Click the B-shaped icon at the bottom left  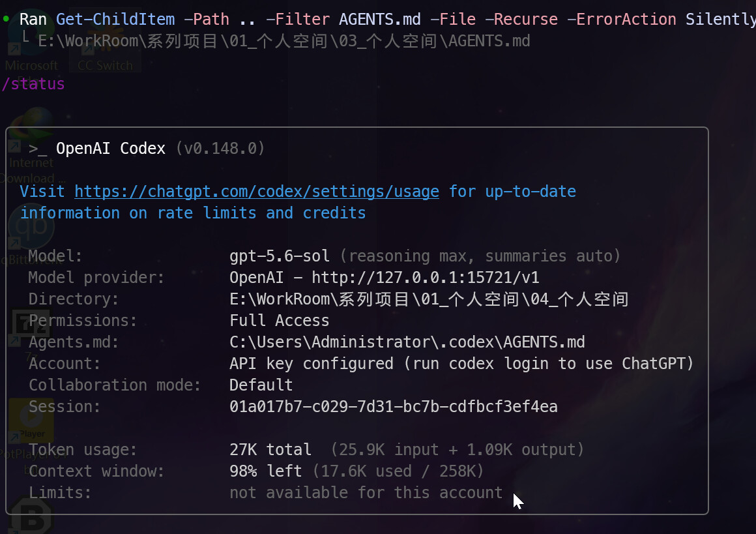pos(30,516)
